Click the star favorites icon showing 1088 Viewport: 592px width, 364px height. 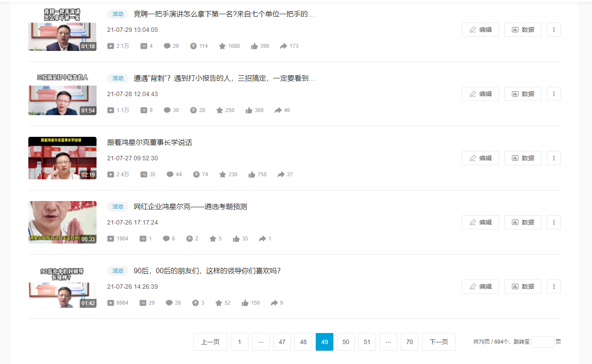222,46
